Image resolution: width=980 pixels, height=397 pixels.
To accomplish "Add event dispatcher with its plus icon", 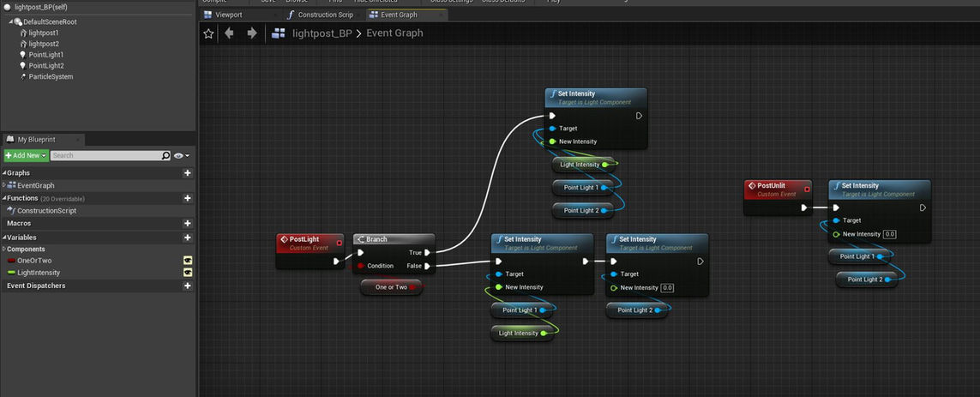I will [x=187, y=286].
